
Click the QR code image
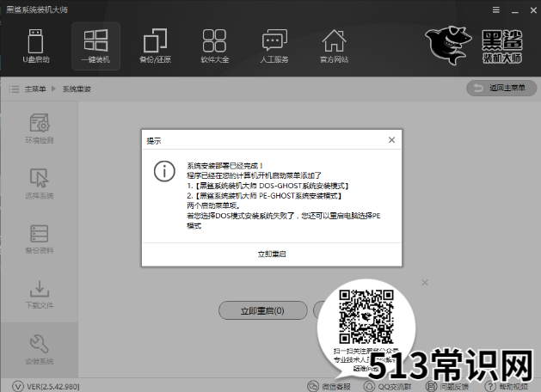point(366,316)
